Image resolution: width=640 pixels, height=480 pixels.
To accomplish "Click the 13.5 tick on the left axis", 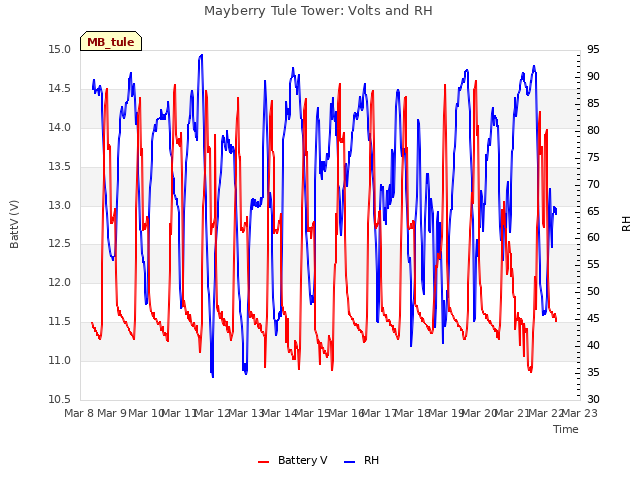I will [x=60, y=167].
